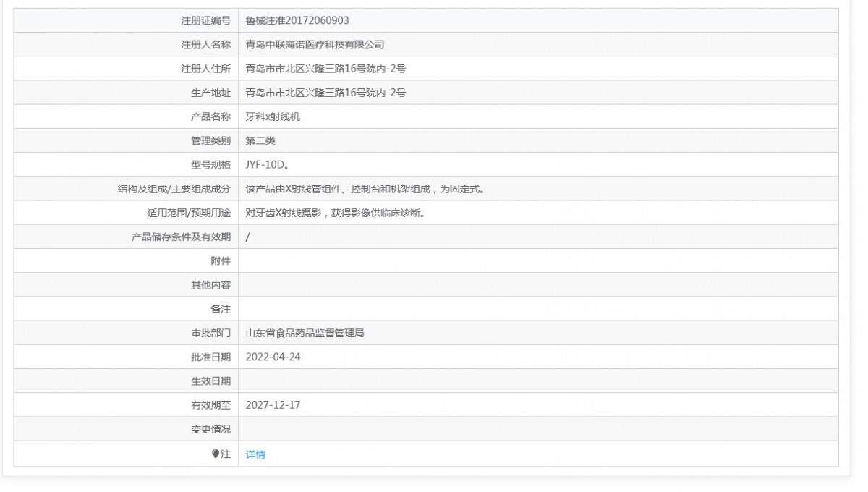This screenshot has height=492, width=868.
Task: Click the 注册人住所 address value
Action: pos(325,69)
